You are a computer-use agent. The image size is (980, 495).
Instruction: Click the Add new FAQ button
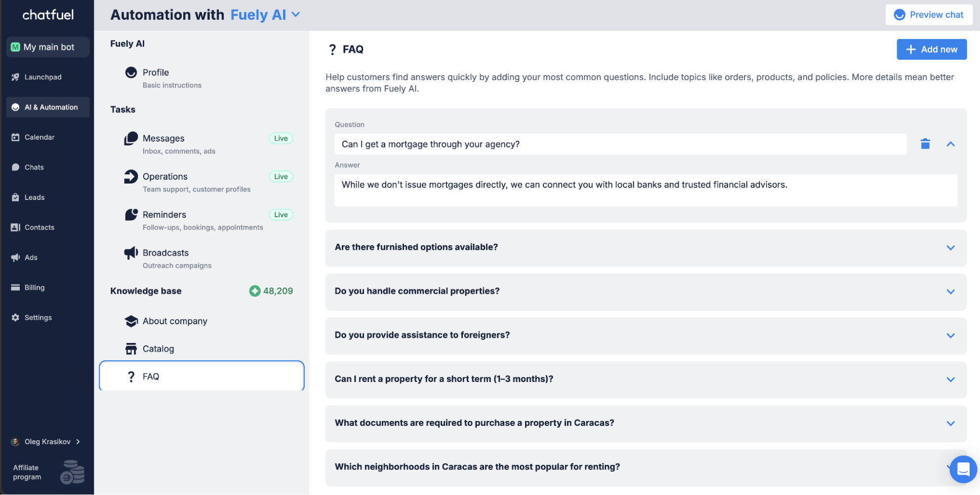(x=932, y=49)
